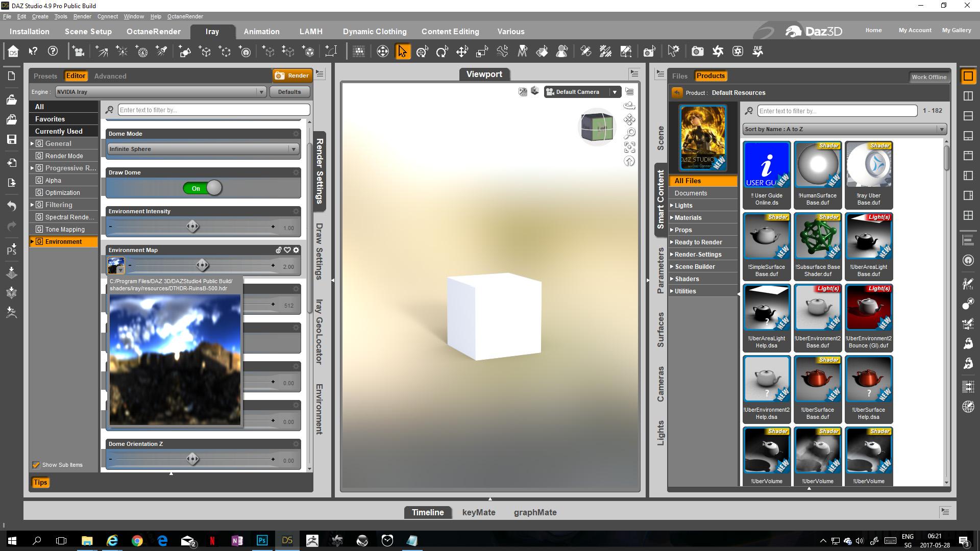
Task: Click the Environment Map gear icon
Action: [x=296, y=250]
